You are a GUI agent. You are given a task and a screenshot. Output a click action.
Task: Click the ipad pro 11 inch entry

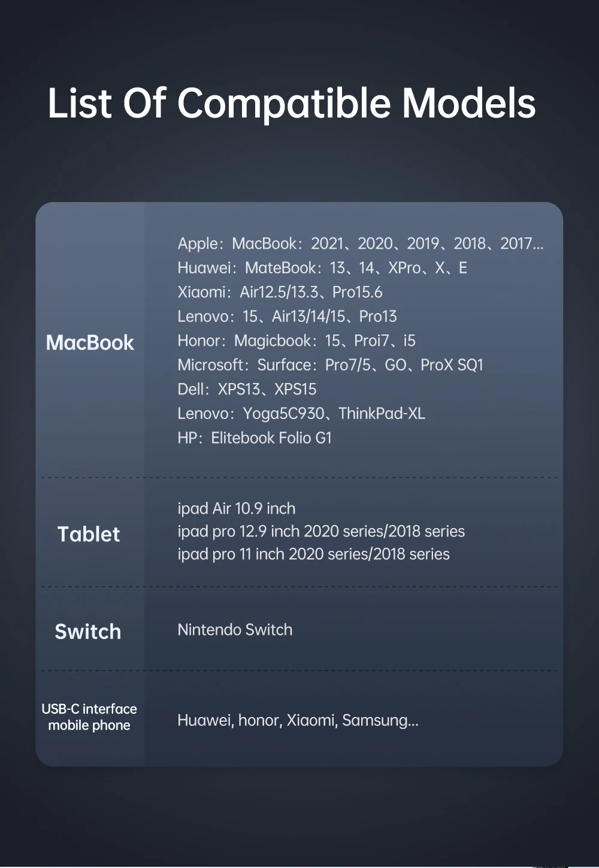pos(313,554)
